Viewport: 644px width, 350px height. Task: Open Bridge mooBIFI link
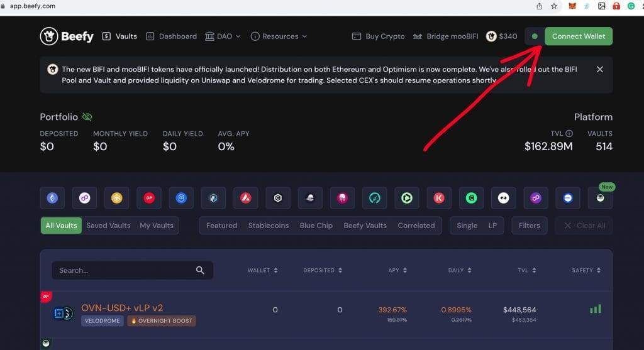446,36
